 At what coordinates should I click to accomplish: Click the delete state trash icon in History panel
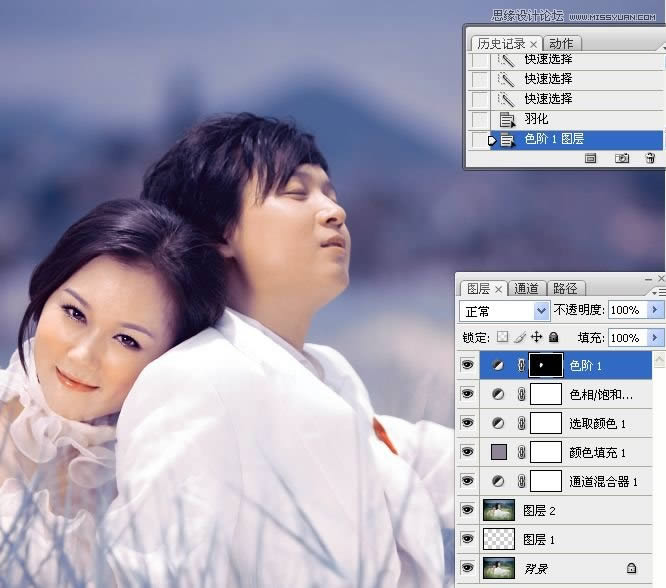tap(650, 158)
